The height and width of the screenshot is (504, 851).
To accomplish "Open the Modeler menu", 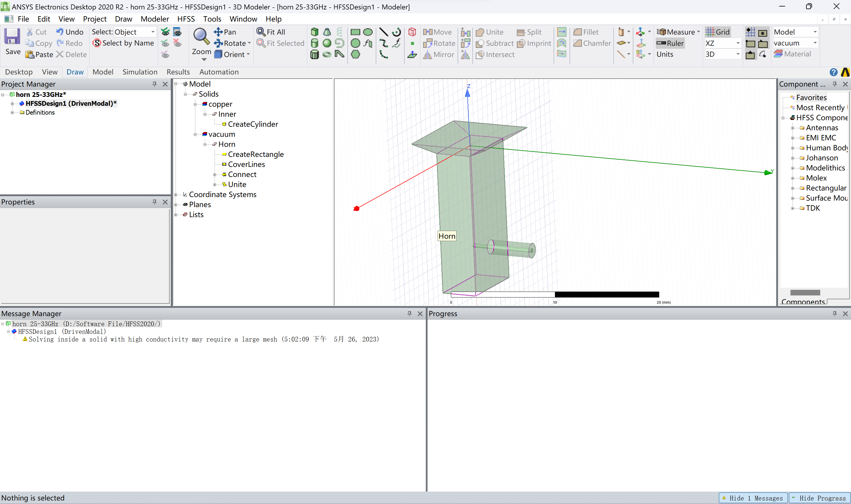I will tap(155, 19).
